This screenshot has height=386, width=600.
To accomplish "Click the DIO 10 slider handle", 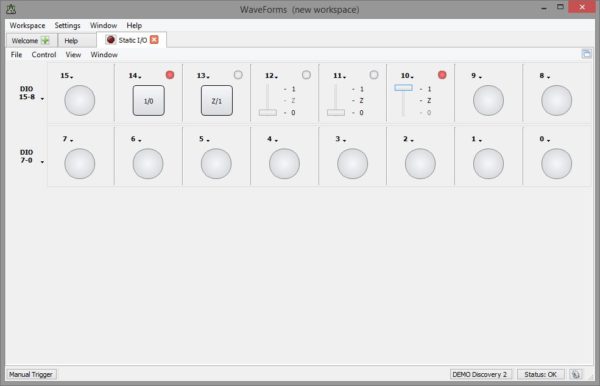I will pyautogui.click(x=403, y=88).
